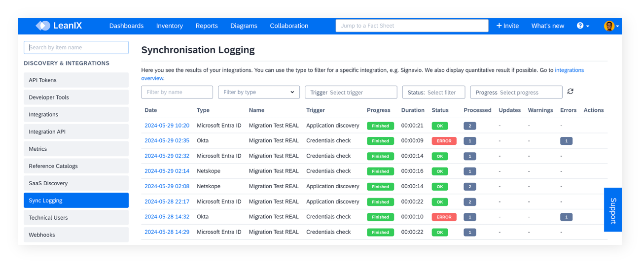Click the Processed column header
Viewport: 644px width, 267px height.
[477, 110]
